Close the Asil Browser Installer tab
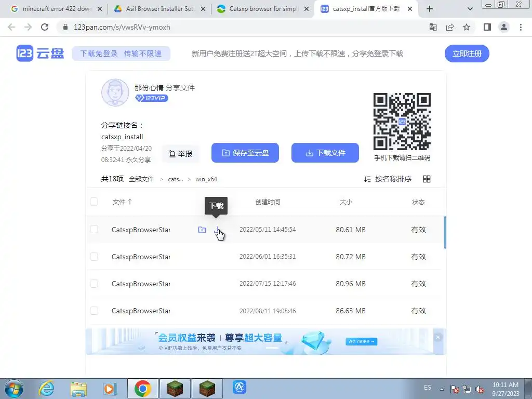Viewport: 532px width, 399px height. click(203, 9)
